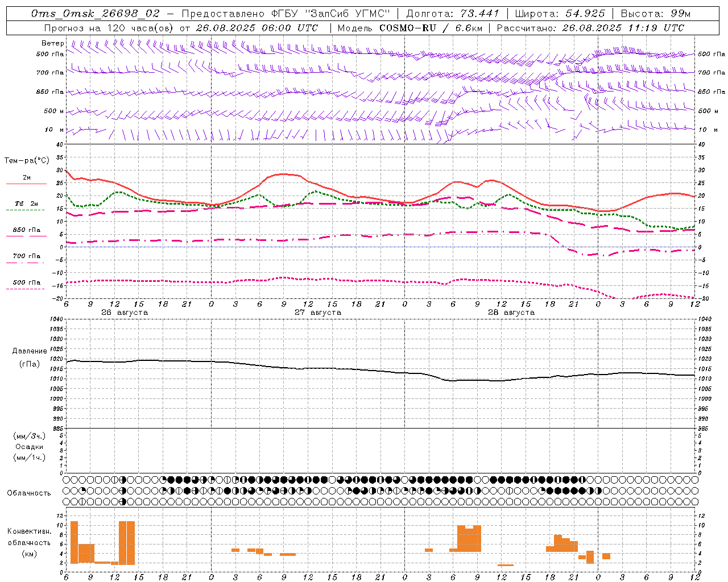Click the "(мм/3ч.)" precipitation unit label
The width and height of the screenshot is (728, 582).
[29, 436]
